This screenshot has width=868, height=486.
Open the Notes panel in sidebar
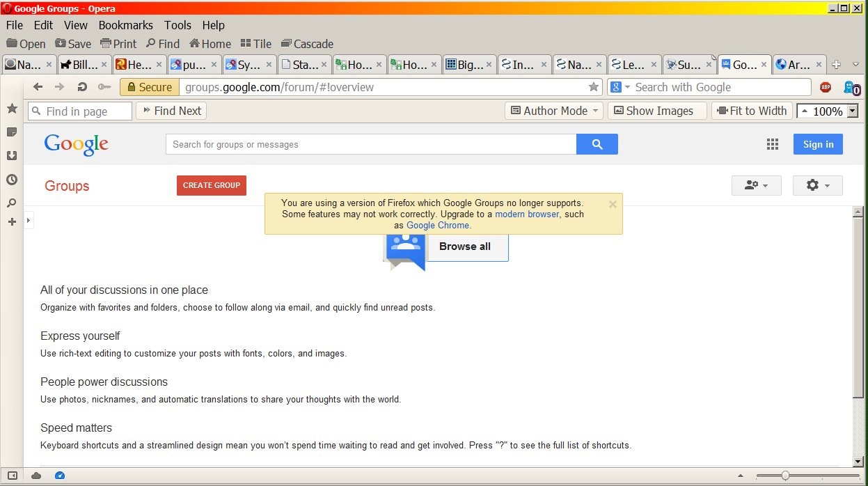pyautogui.click(x=12, y=132)
